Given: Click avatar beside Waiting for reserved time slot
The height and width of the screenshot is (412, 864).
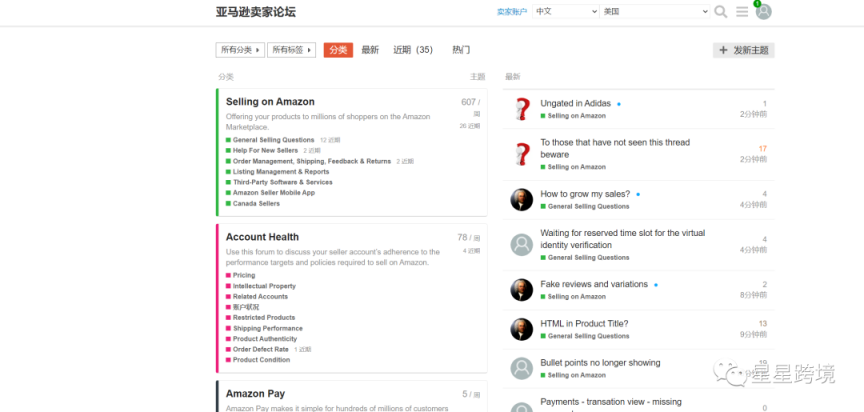Looking at the screenshot, I should [x=521, y=245].
